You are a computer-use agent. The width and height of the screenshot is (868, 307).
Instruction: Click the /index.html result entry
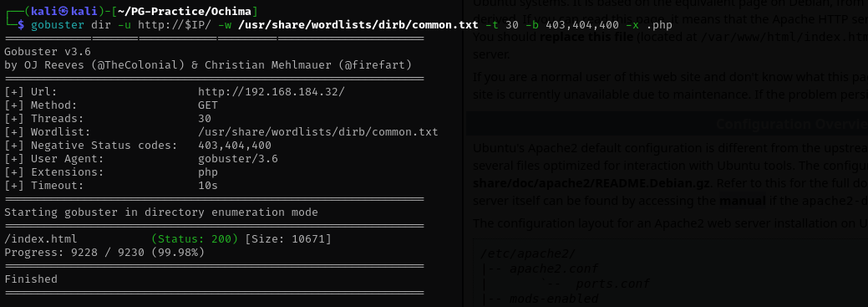(41, 239)
